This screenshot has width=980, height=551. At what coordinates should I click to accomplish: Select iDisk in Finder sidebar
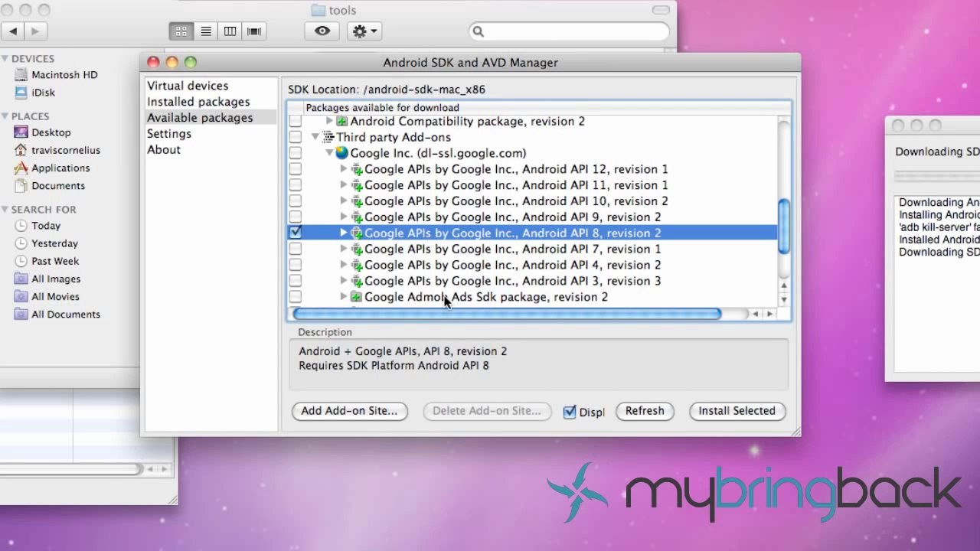(x=43, y=93)
